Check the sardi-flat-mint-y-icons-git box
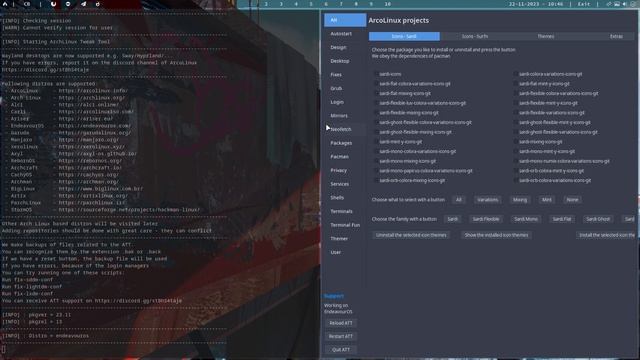 point(516,84)
